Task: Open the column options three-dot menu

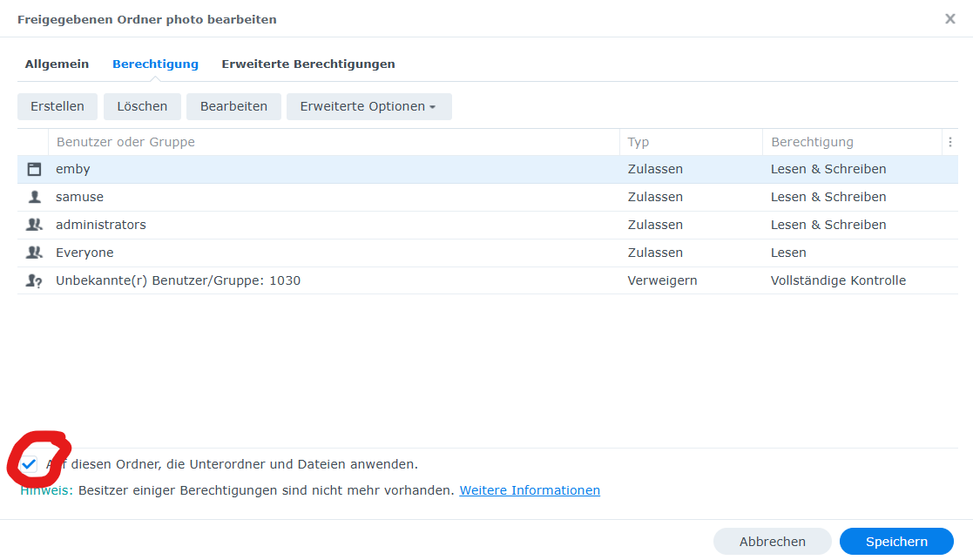Action: (949, 142)
